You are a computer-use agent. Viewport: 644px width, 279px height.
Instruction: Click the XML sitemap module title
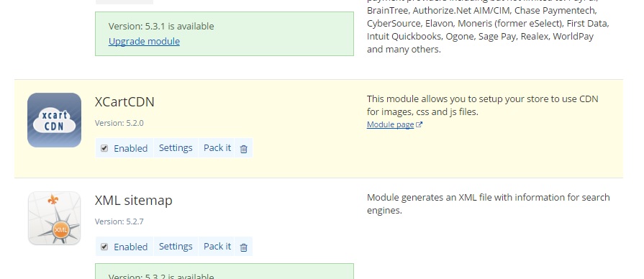(134, 200)
